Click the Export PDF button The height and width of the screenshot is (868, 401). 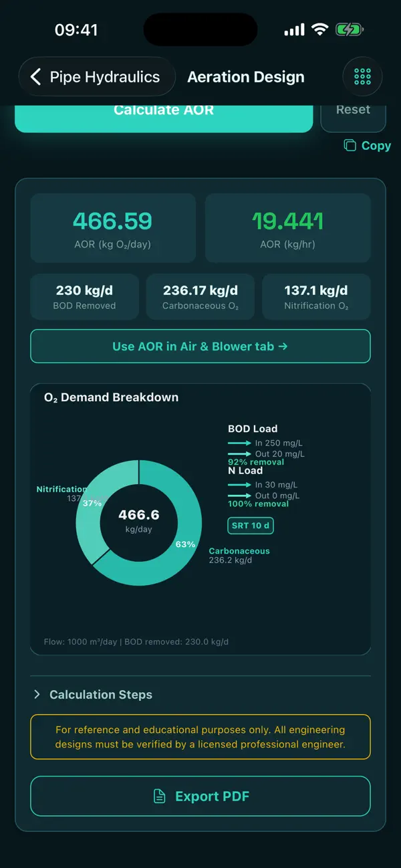(200, 796)
